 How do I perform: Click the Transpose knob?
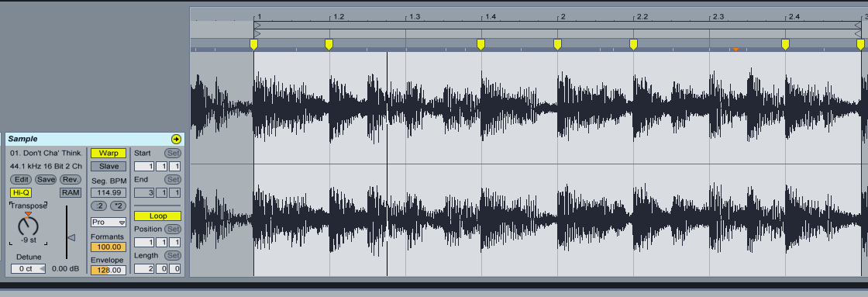click(x=28, y=225)
